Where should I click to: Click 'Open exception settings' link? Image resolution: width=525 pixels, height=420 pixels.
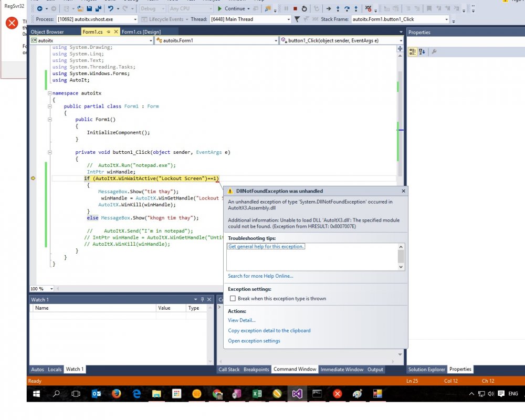point(254,341)
